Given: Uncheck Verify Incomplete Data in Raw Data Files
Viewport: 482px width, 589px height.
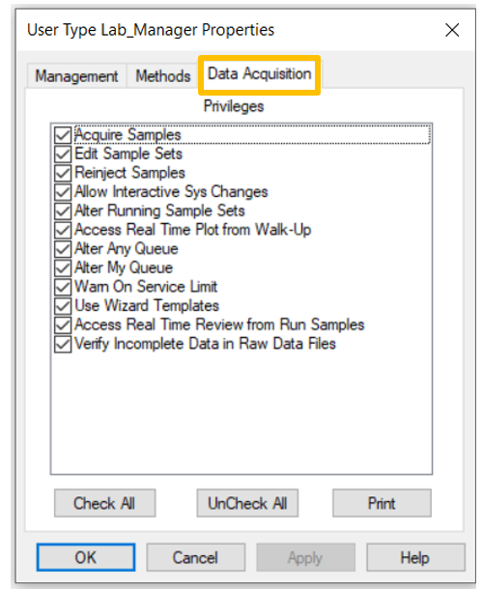Looking at the screenshot, I should 63,344.
